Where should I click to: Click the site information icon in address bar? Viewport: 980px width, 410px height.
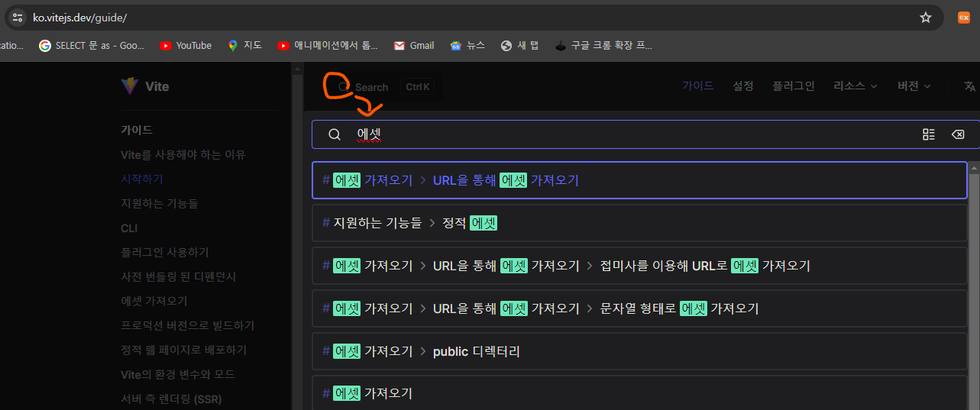coord(18,17)
